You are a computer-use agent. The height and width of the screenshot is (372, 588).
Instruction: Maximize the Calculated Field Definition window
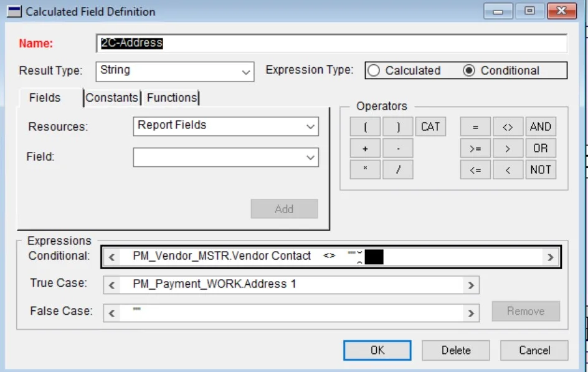tap(529, 11)
